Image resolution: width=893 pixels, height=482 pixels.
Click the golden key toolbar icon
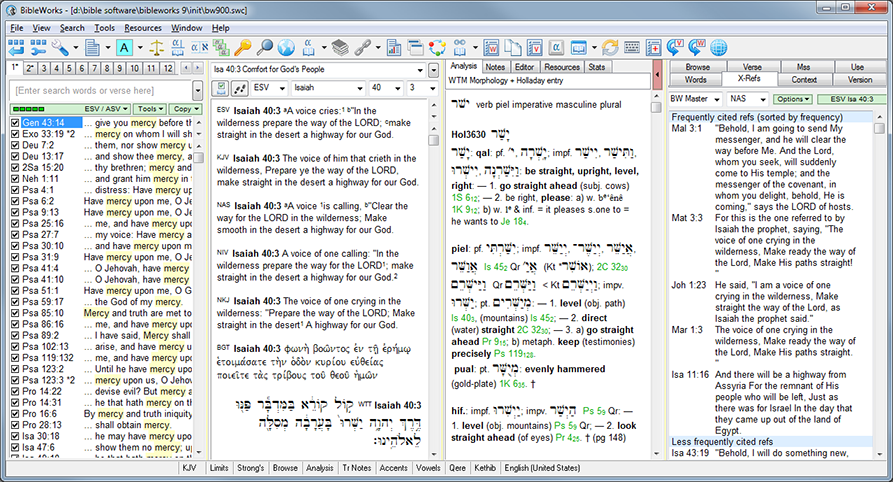pyautogui.click(x=243, y=47)
